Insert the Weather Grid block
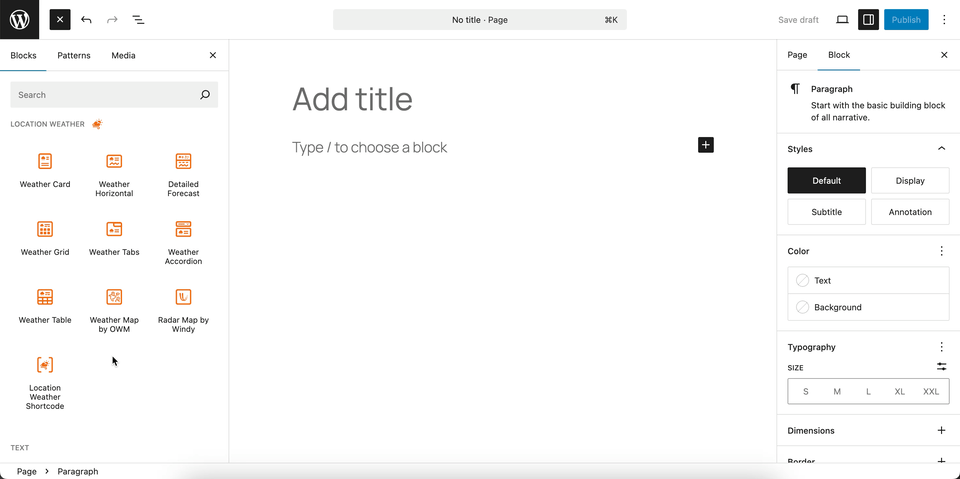This screenshot has height=479, width=960. pos(45,238)
